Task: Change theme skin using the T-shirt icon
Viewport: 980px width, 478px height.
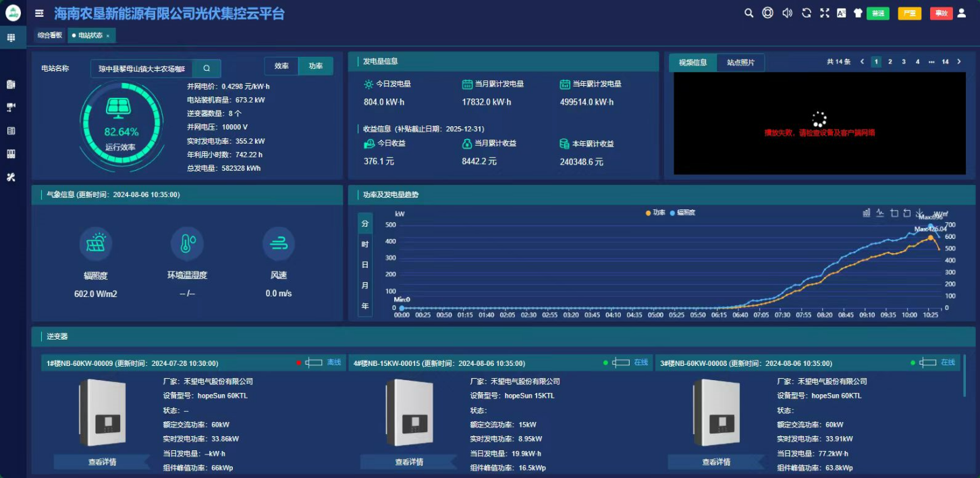Action: 859,13
